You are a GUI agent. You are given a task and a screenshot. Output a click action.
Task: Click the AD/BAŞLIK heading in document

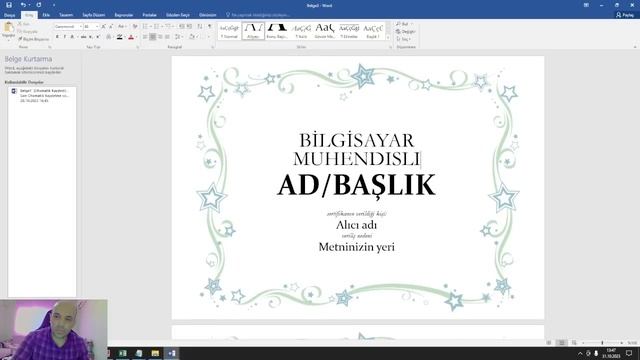pyautogui.click(x=356, y=185)
